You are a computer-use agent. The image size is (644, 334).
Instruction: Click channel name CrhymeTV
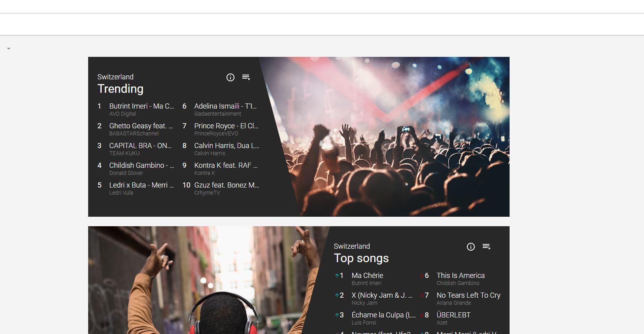coord(207,193)
